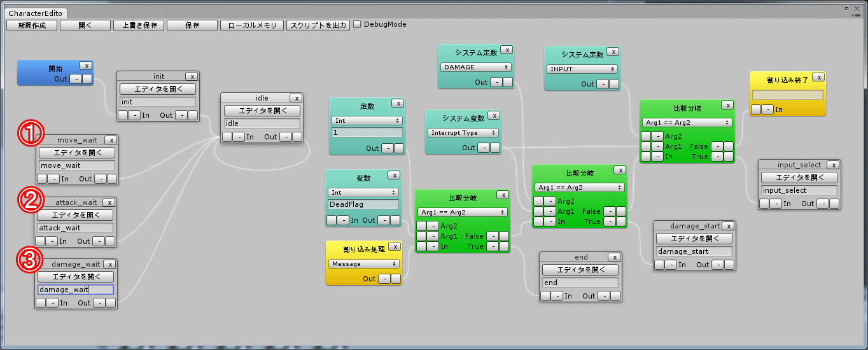This screenshot has width=868, height=350.
Task: Click Out minus button on end node
Action: [603, 296]
